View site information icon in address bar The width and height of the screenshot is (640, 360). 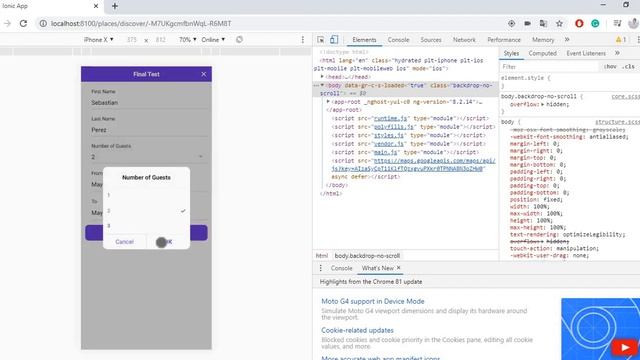tap(43, 24)
